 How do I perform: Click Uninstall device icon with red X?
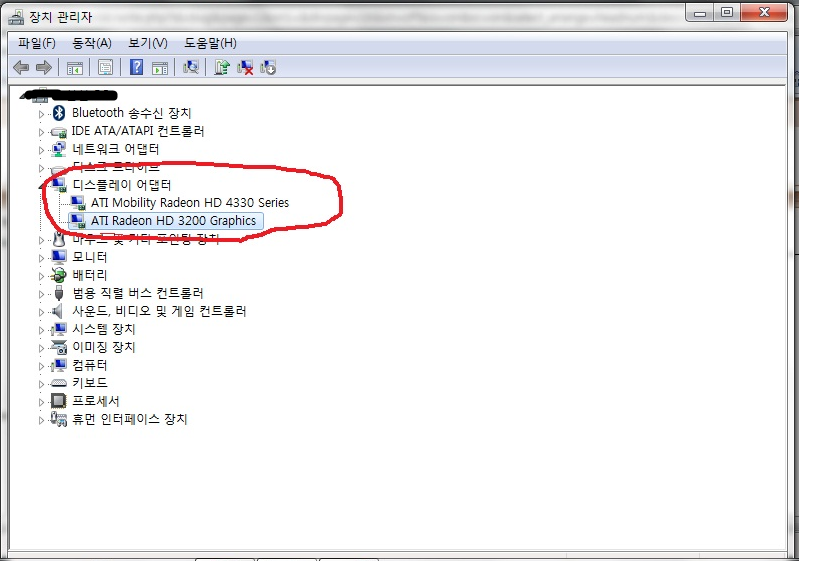click(245, 67)
